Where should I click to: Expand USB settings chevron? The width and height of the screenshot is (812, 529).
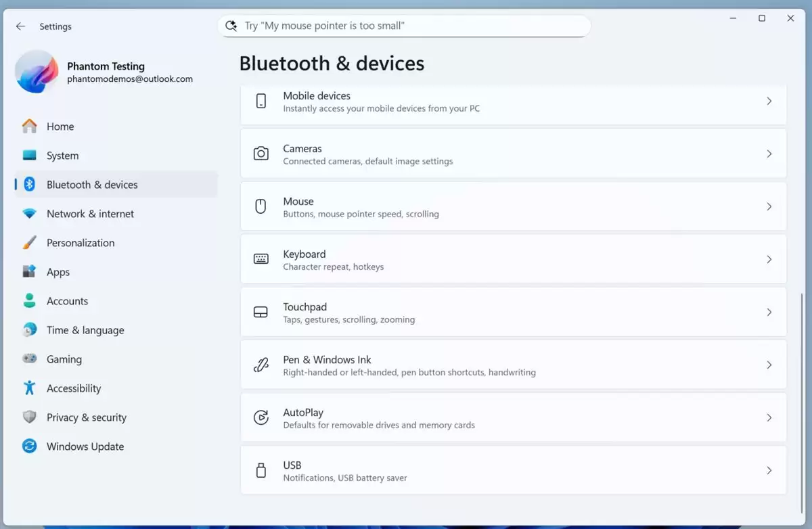pos(769,470)
